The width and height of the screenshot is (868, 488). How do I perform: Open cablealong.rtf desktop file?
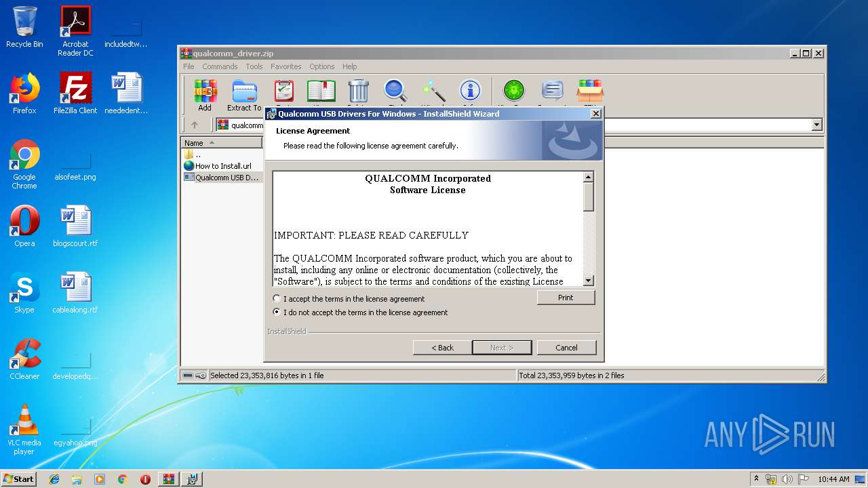[75, 293]
